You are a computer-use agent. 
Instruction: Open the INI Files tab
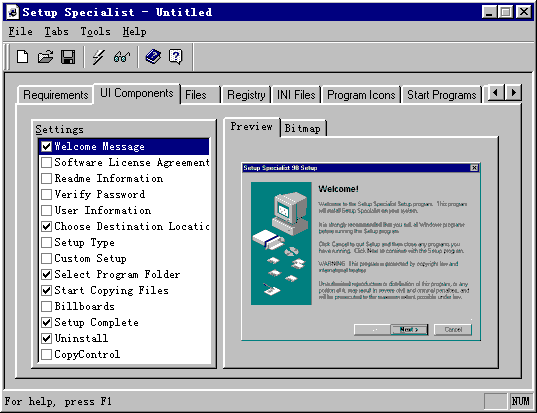coord(296,95)
